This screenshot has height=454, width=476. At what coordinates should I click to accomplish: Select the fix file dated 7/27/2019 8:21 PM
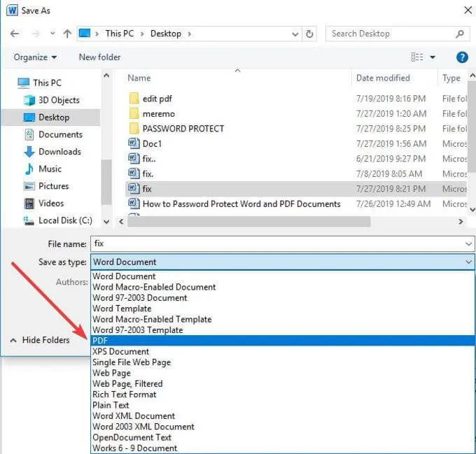click(295, 189)
